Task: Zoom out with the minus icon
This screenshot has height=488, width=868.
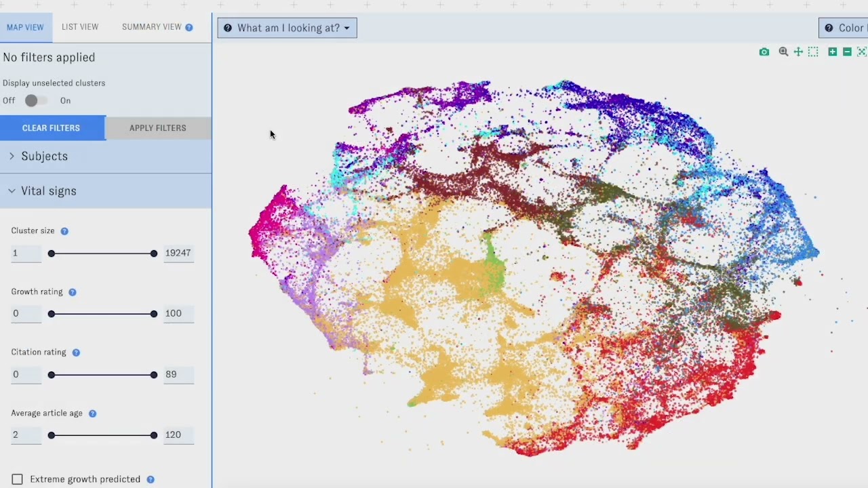Action: coord(847,52)
